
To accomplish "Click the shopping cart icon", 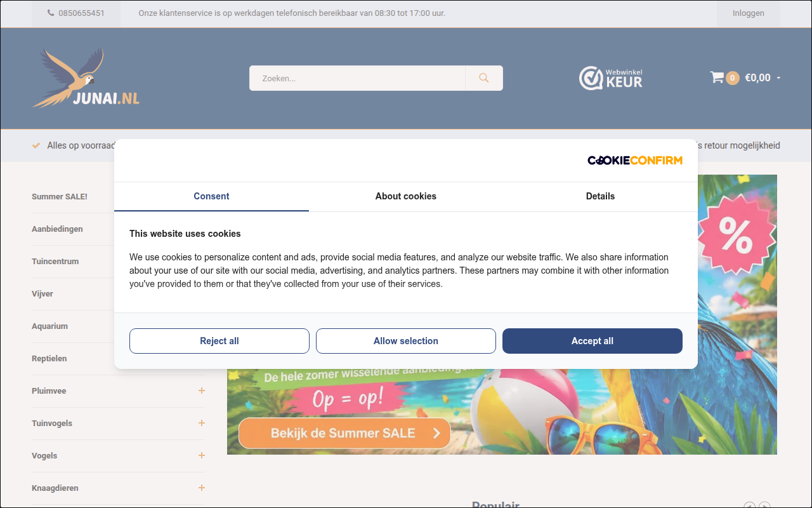I will [717, 77].
